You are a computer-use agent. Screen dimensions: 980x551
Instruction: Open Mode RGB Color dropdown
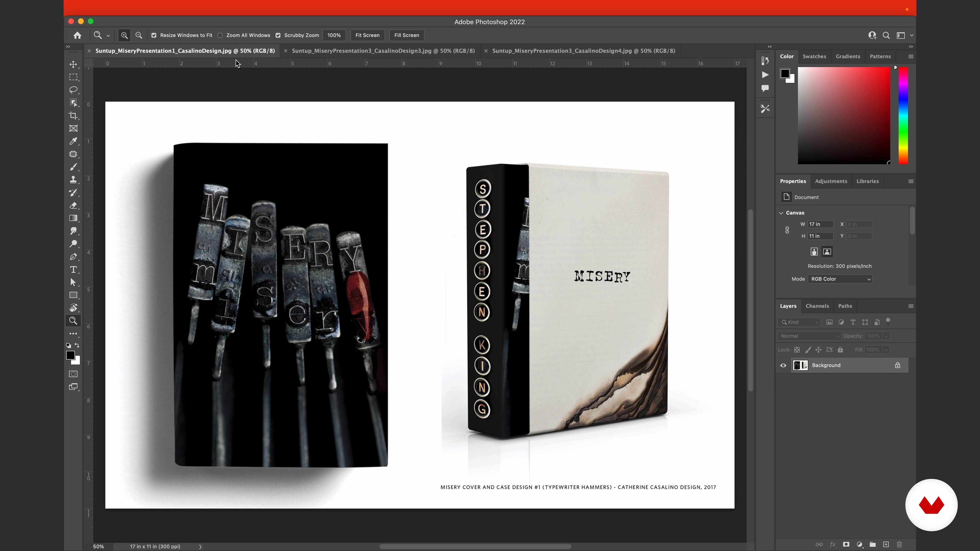(x=840, y=279)
